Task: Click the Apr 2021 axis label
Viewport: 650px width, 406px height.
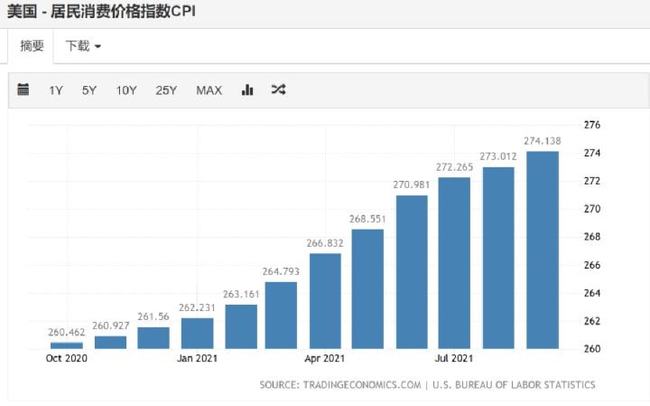Action: point(325,358)
